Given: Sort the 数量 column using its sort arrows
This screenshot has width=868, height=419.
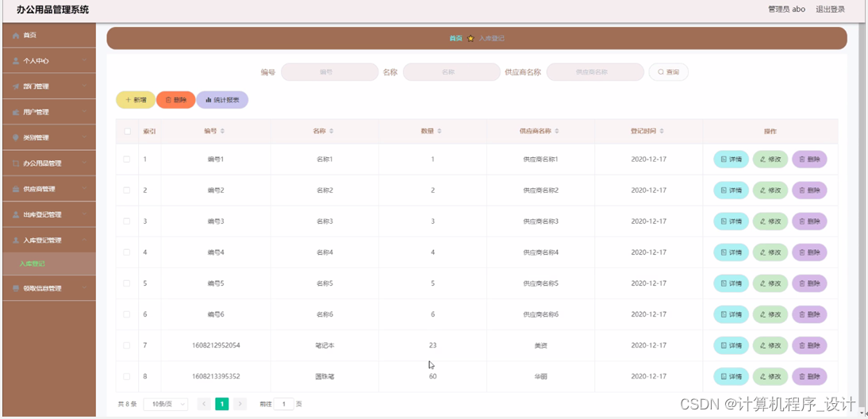Looking at the screenshot, I should 440,131.
